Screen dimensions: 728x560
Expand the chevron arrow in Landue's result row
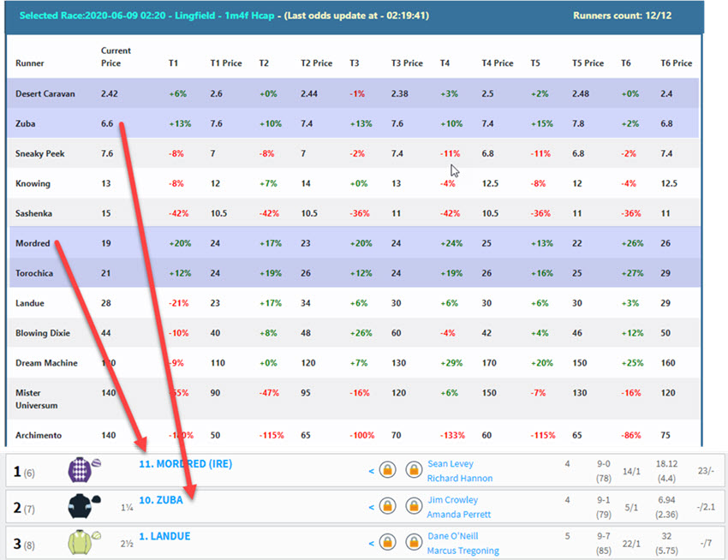371,543
